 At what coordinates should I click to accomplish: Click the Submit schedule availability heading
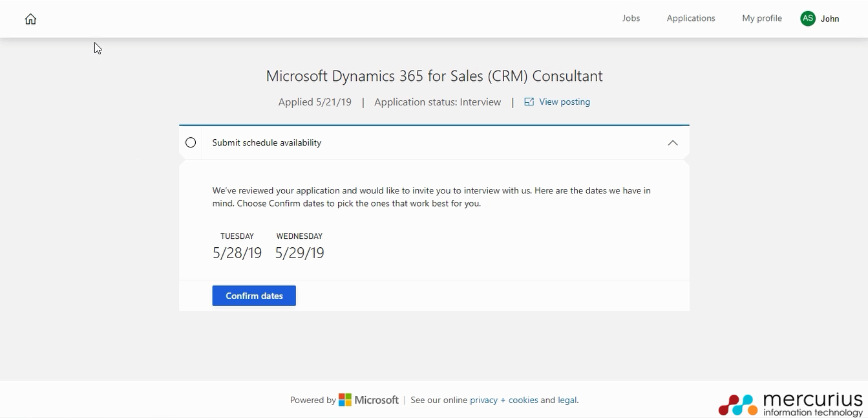click(x=267, y=142)
